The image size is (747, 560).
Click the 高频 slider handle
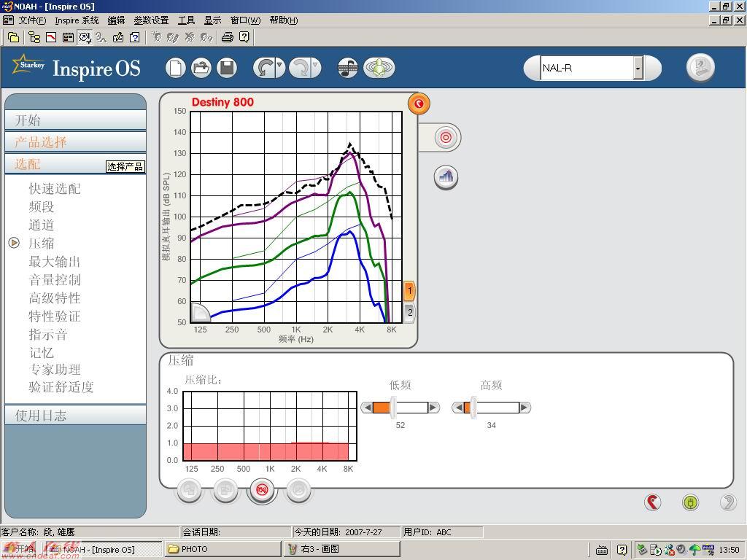coord(473,408)
